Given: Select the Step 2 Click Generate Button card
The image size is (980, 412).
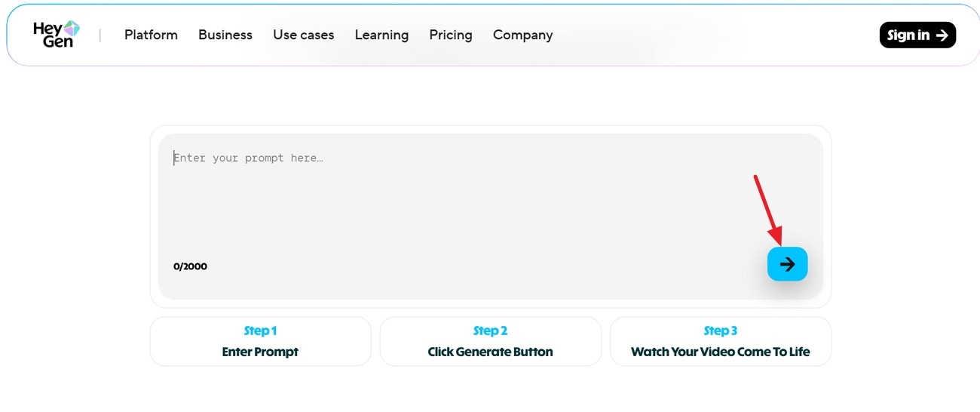Looking at the screenshot, I should click(x=491, y=341).
